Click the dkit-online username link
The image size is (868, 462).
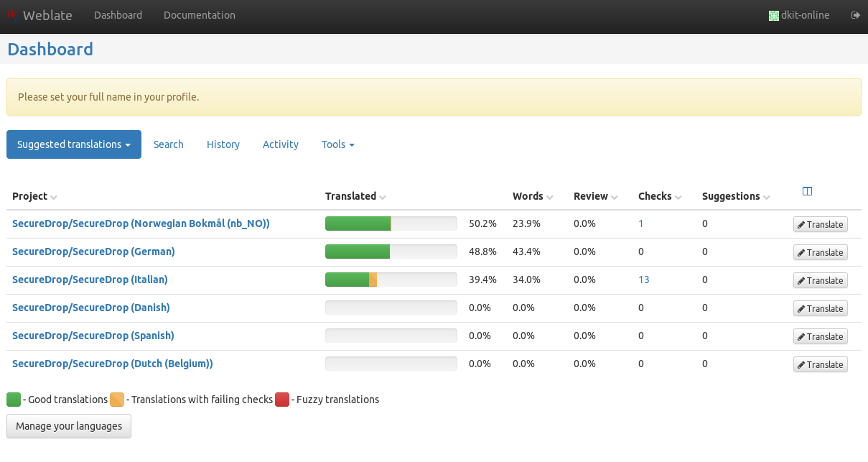(x=806, y=15)
